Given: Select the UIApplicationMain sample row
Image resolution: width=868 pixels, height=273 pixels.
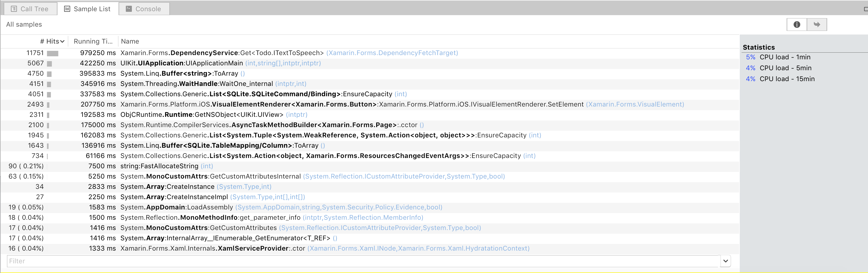Looking at the screenshot, I should coord(370,63).
